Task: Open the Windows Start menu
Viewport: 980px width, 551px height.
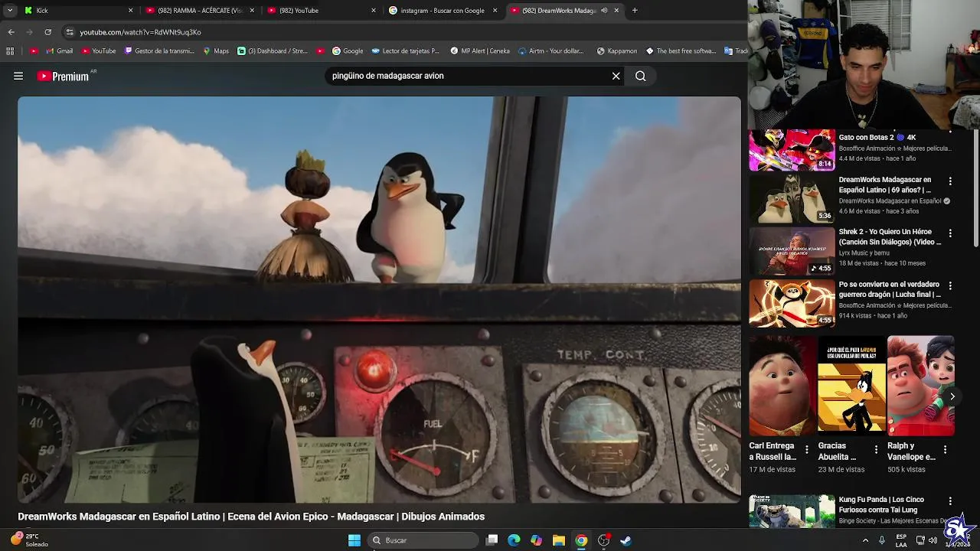Action: tap(354, 540)
